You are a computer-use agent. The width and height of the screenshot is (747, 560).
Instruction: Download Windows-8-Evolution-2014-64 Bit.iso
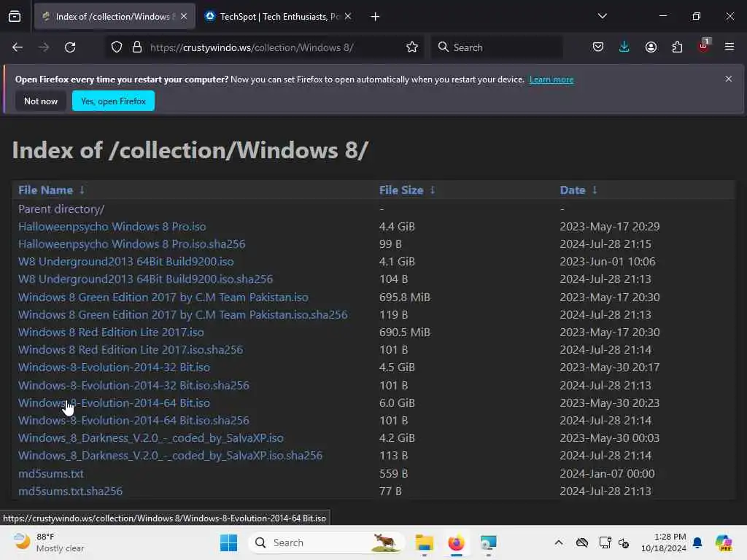tap(114, 402)
